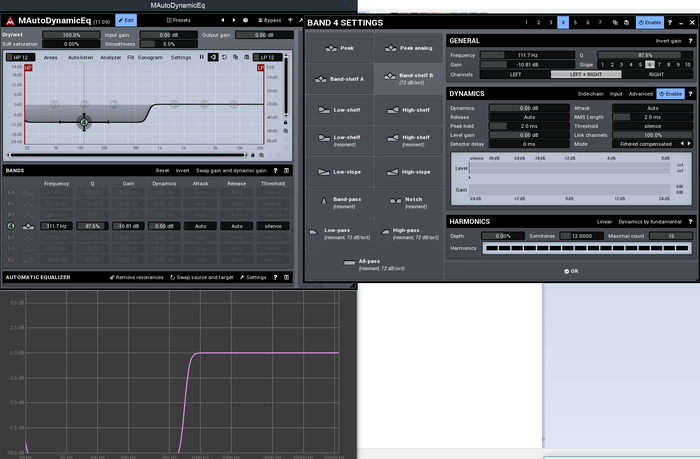Choose Band-shelf A filter type

pos(340,79)
